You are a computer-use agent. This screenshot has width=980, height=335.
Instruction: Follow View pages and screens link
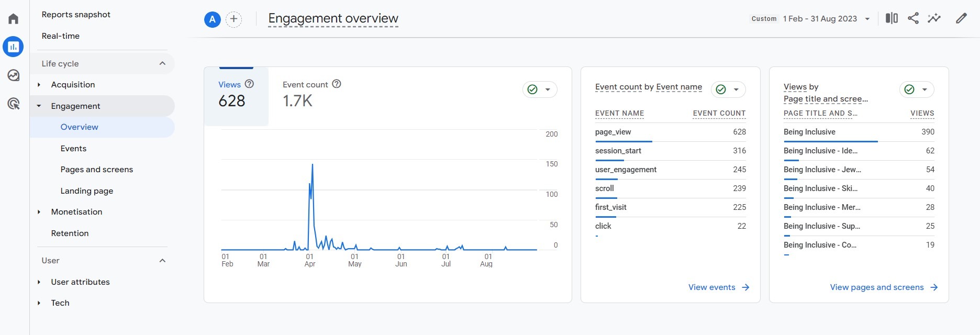(x=884, y=287)
